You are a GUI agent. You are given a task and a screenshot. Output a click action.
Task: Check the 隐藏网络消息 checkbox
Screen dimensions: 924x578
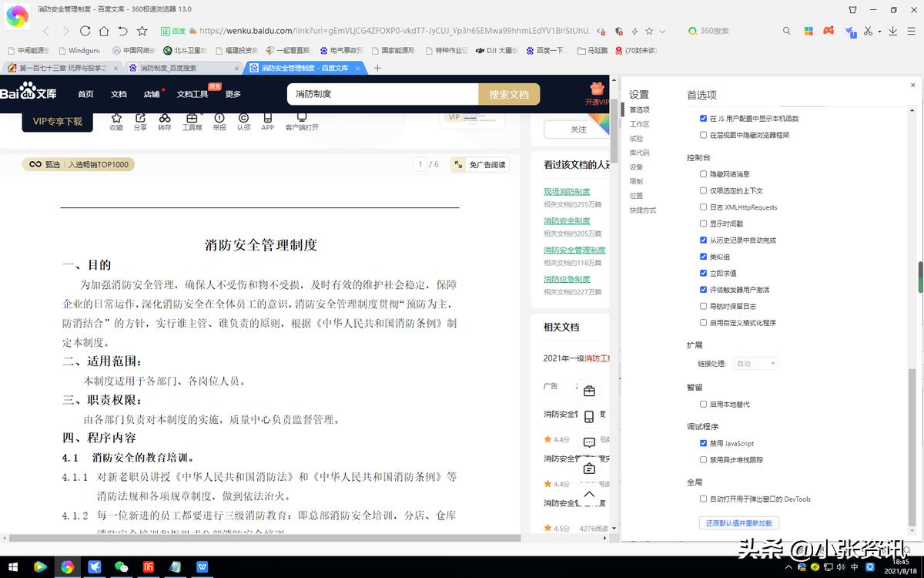(x=703, y=173)
